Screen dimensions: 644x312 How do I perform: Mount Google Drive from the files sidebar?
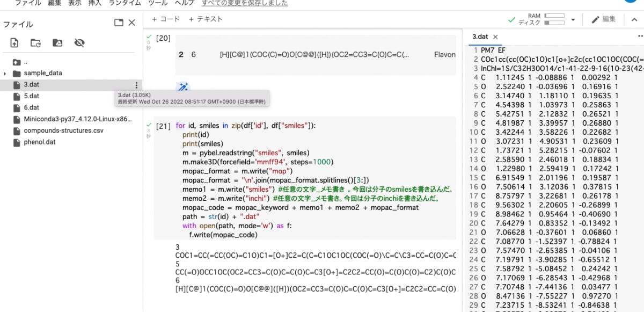tap(56, 42)
